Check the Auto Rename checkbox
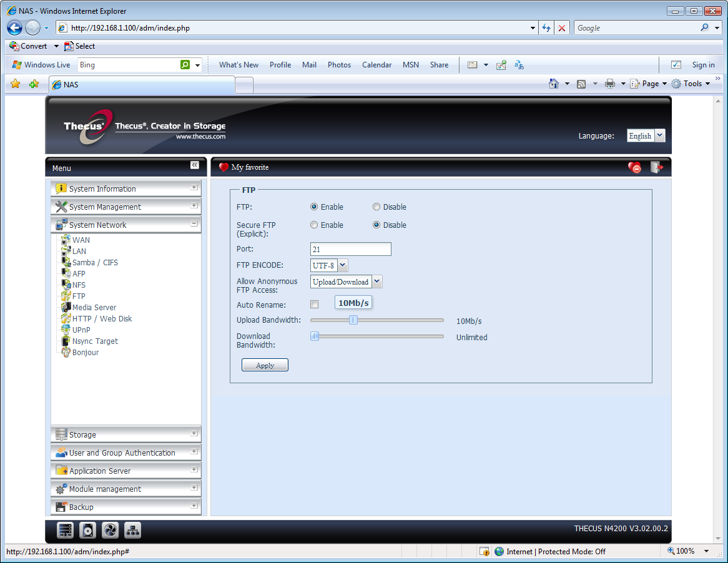728x563 pixels. [x=315, y=305]
